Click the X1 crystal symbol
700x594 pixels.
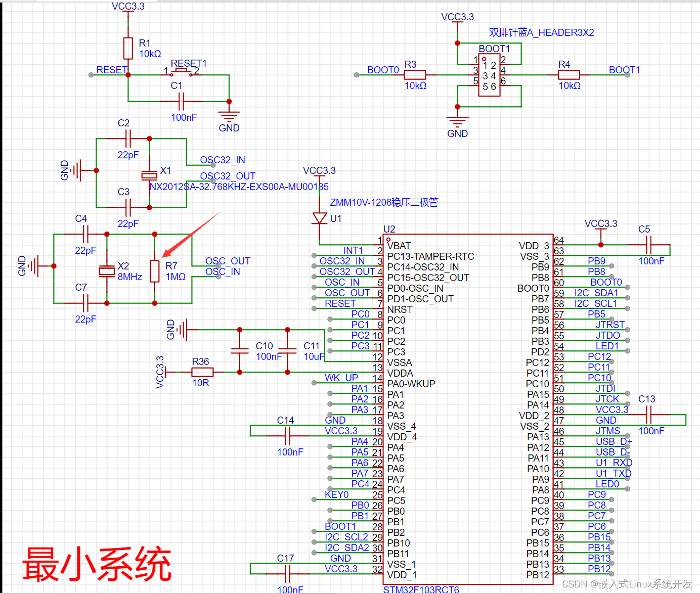pos(149,175)
